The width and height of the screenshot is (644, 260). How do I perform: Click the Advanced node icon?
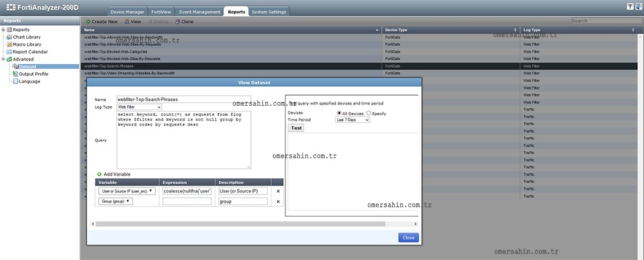[9, 59]
